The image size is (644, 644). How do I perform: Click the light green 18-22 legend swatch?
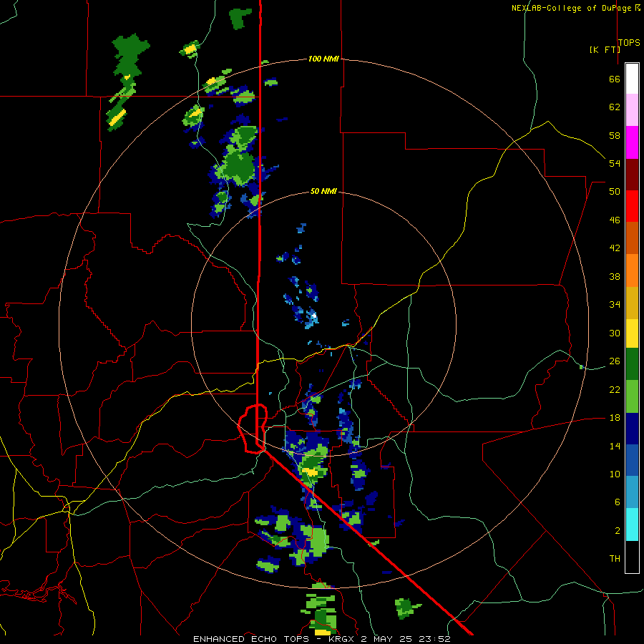click(x=632, y=396)
